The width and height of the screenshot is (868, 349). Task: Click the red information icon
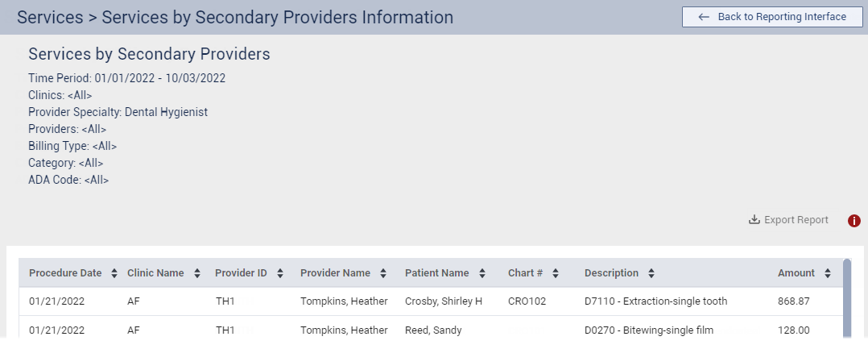(854, 221)
